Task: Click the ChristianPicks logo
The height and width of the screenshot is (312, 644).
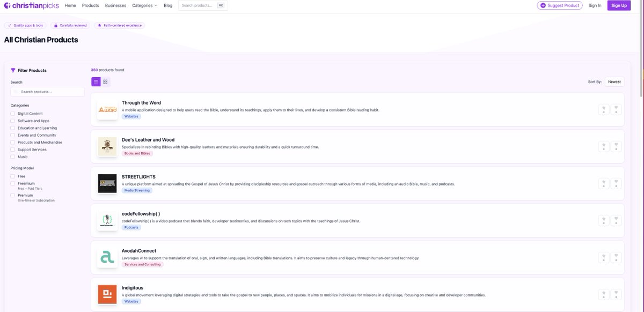Action: (30, 5)
